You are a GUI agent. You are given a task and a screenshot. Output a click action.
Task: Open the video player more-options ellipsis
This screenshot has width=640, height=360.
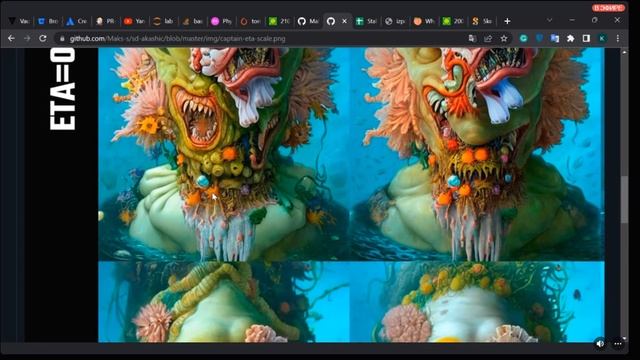pyautogui.click(x=618, y=344)
